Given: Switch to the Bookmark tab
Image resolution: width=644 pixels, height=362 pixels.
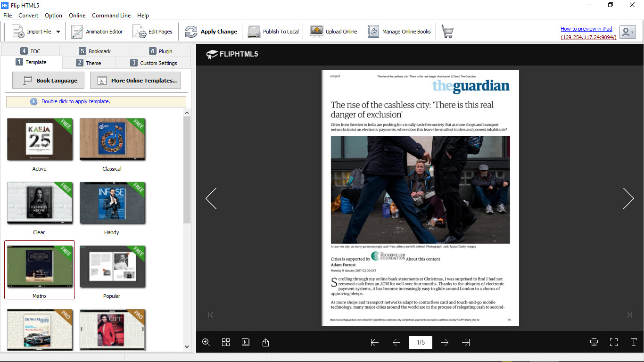Looking at the screenshot, I should point(95,51).
